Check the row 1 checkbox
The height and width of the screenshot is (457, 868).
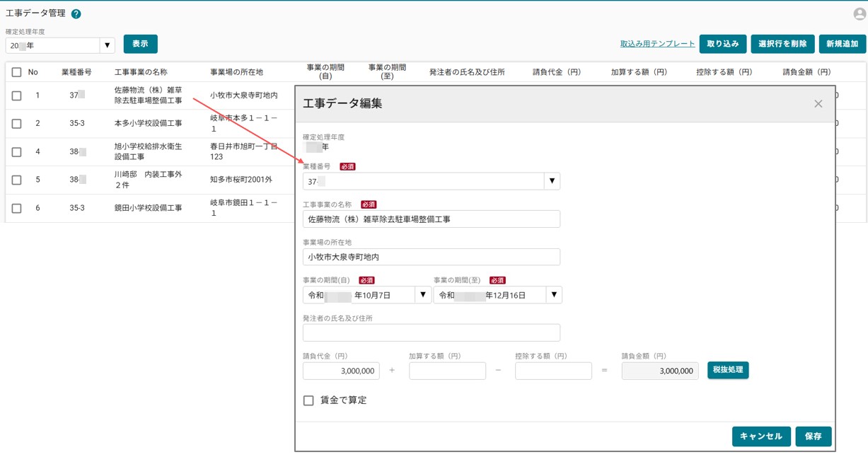[17, 96]
